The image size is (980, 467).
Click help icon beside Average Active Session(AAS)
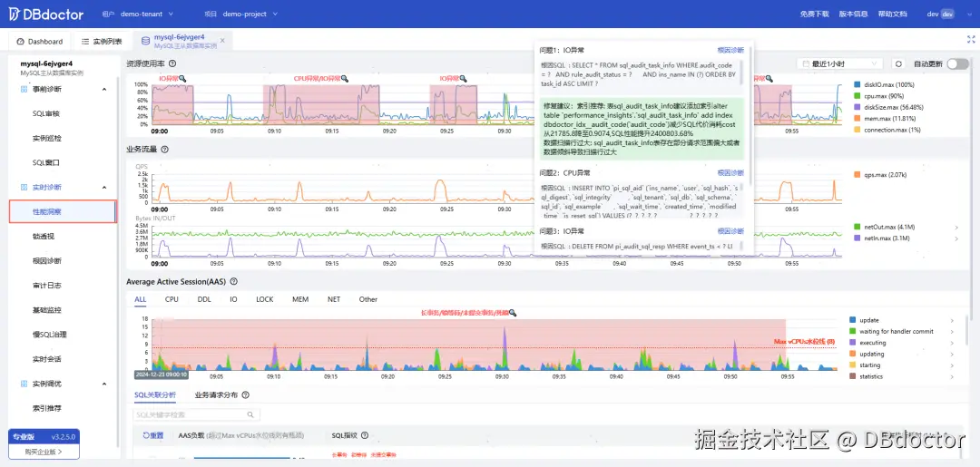tap(234, 282)
